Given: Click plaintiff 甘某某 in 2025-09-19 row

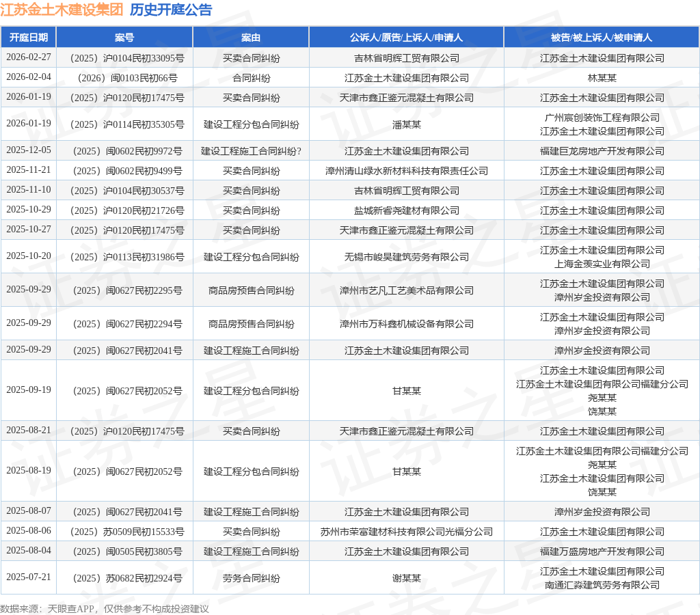Looking at the screenshot, I should 406,391.
